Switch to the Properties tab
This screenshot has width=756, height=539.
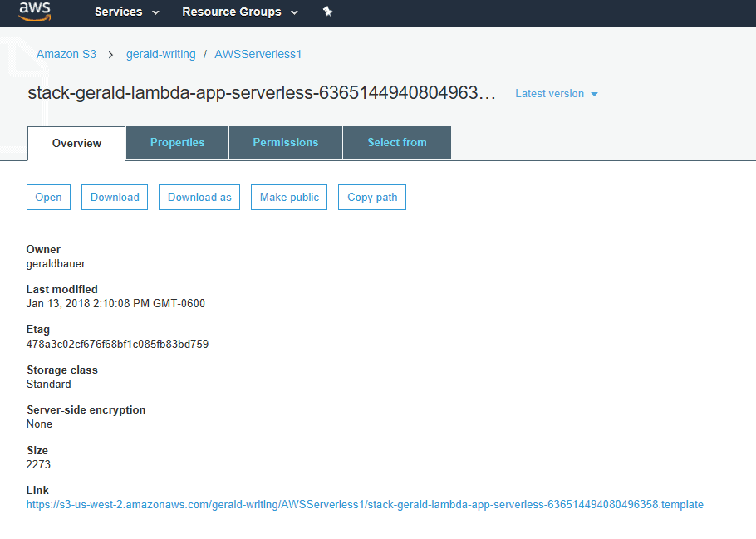[178, 143]
